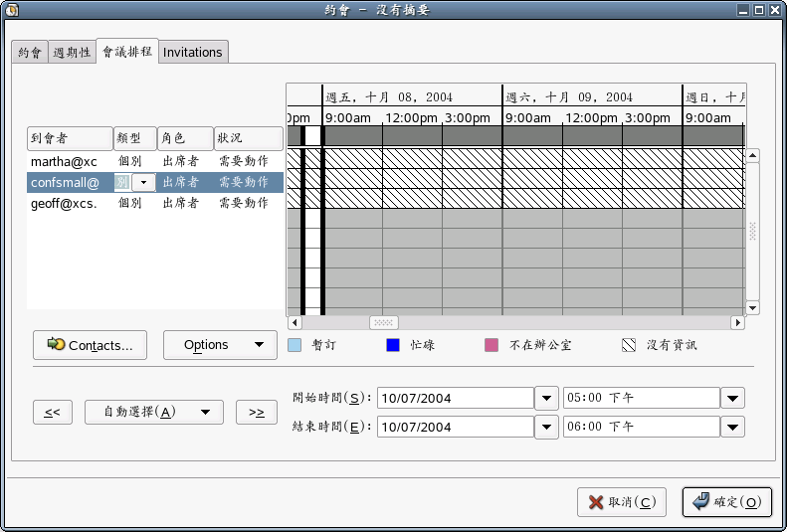Click the schedule scroll left arrow

[x=295, y=322]
